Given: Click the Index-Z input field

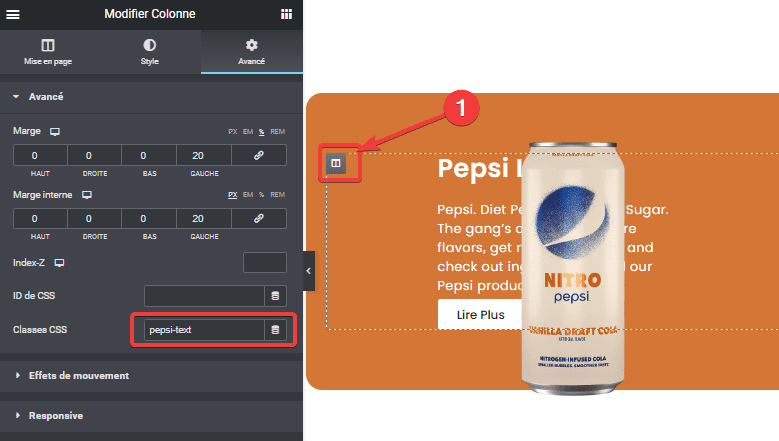Looking at the screenshot, I should point(265,262).
